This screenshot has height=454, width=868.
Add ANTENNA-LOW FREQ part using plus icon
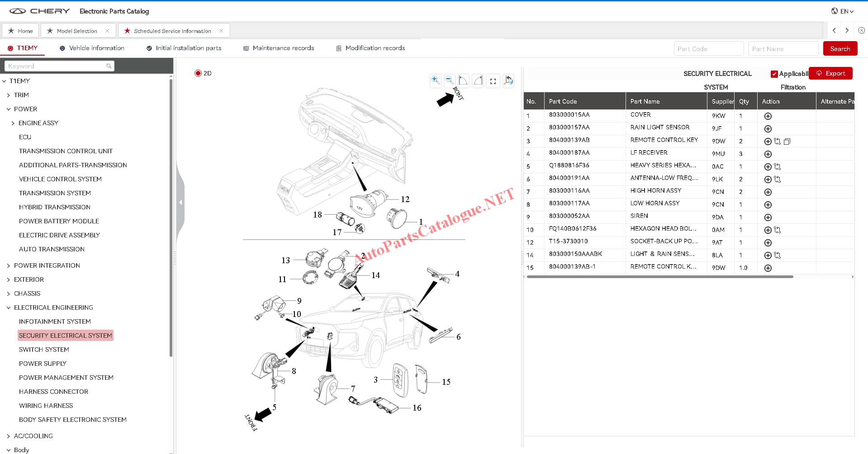[768, 180]
